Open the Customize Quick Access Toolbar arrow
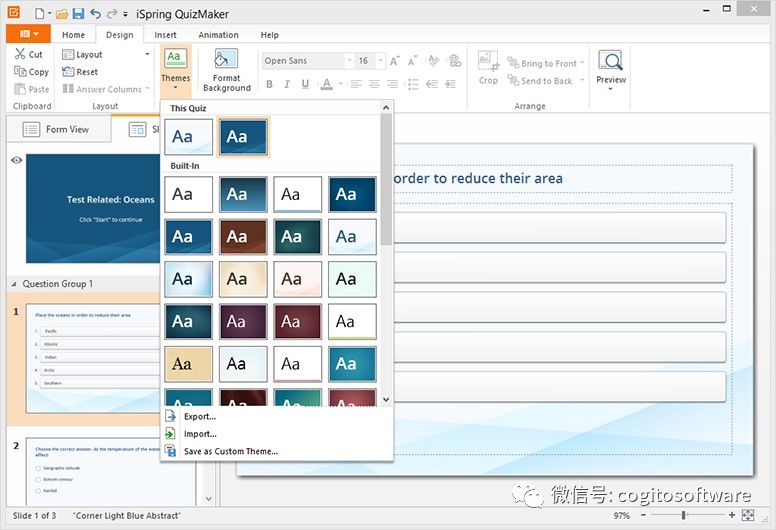The width and height of the screenshot is (776, 530). tap(126, 15)
